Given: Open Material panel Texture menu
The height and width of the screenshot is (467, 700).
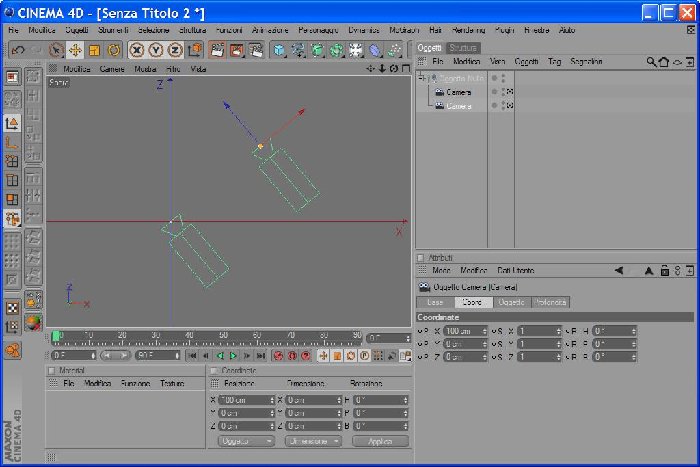Looking at the screenshot, I should tap(172, 384).
